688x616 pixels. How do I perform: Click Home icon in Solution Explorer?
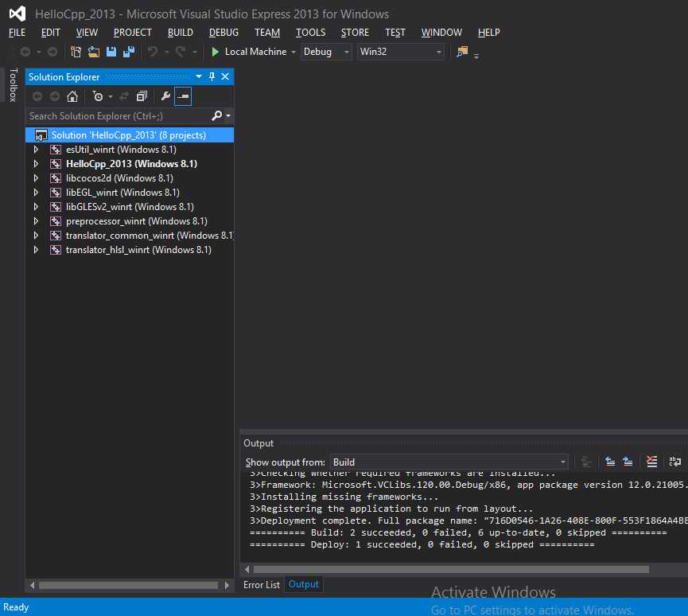tap(72, 96)
